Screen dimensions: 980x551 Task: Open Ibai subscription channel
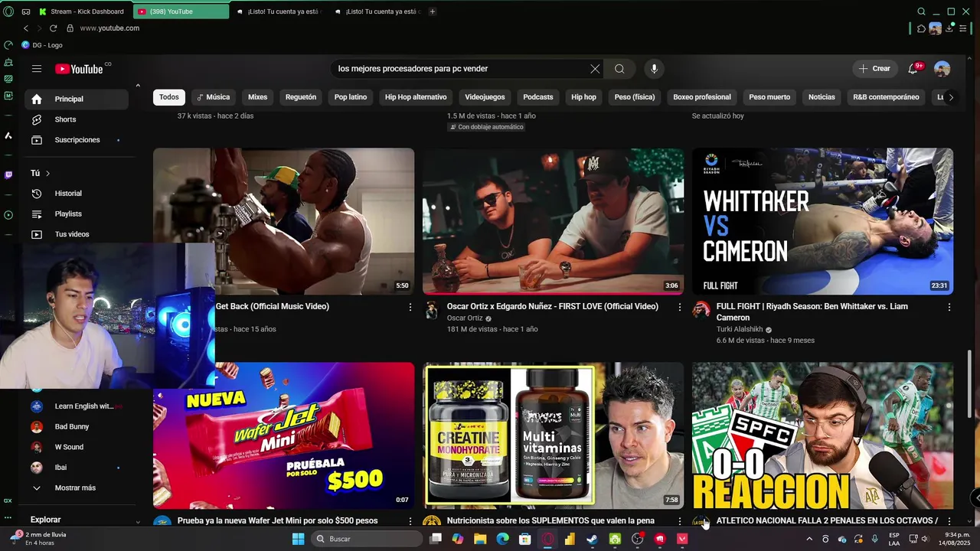[x=75, y=468]
